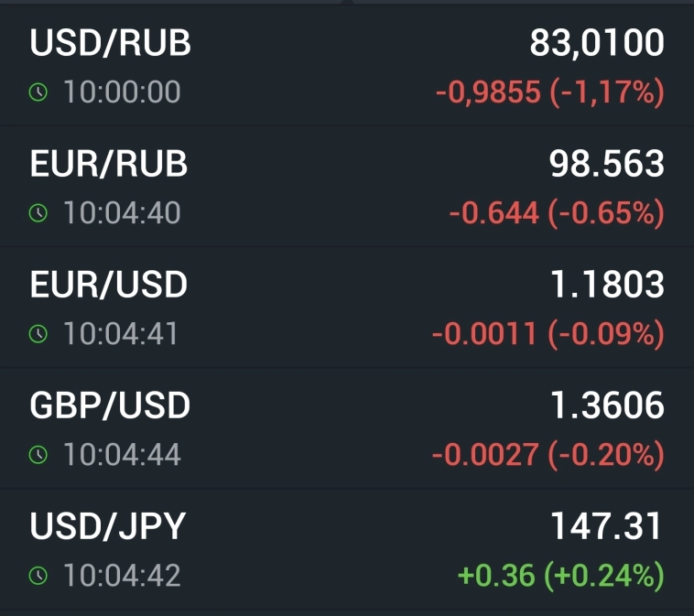694x616 pixels.
Task: Click the USD/RUB price 83,0100
Action: click(597, 43)
